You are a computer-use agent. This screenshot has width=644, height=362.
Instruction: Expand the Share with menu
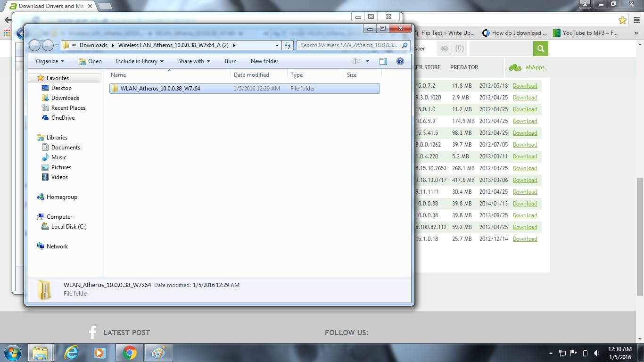pos(194,61)
